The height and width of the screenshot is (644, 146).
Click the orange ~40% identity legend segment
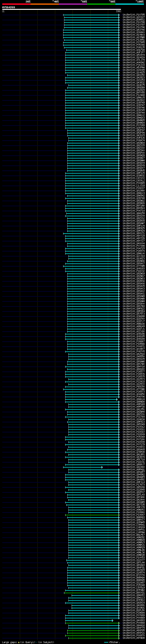point(45,4)
